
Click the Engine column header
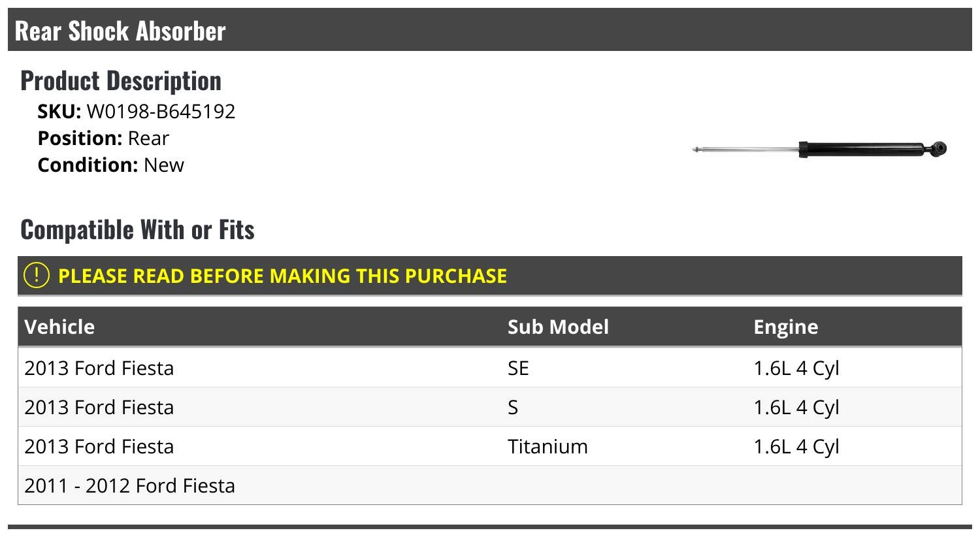coord(785,327)
